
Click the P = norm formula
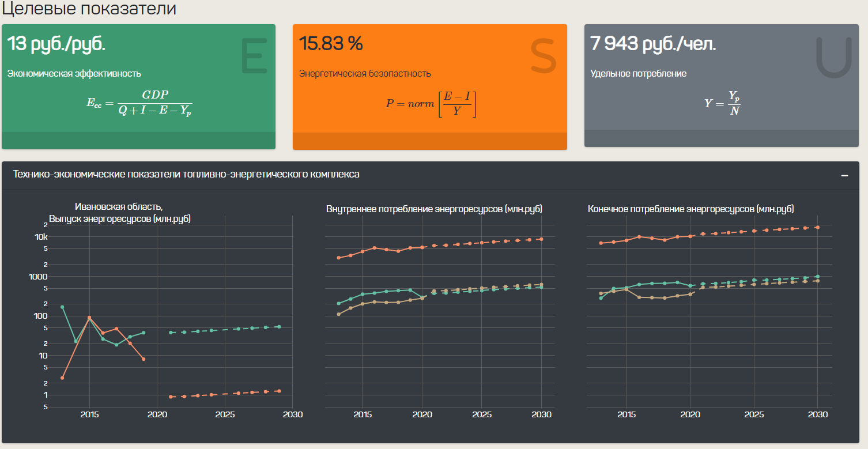point(431,104)
